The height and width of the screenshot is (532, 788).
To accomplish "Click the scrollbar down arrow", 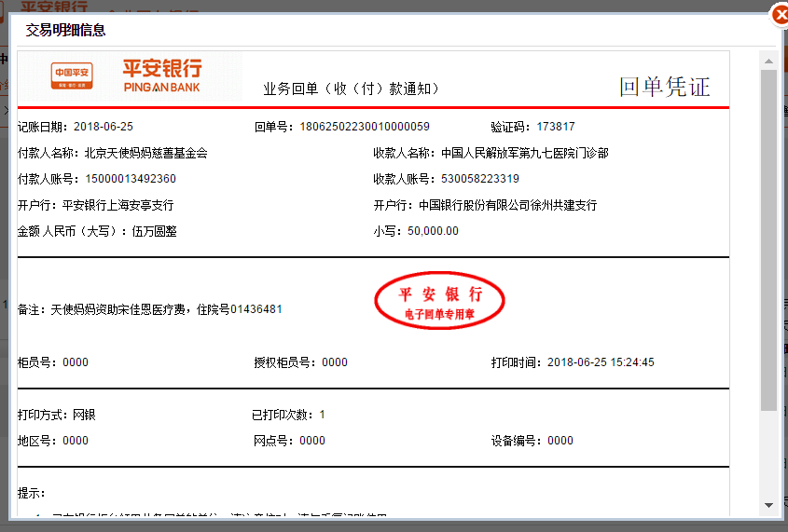I will coord(768,505).
